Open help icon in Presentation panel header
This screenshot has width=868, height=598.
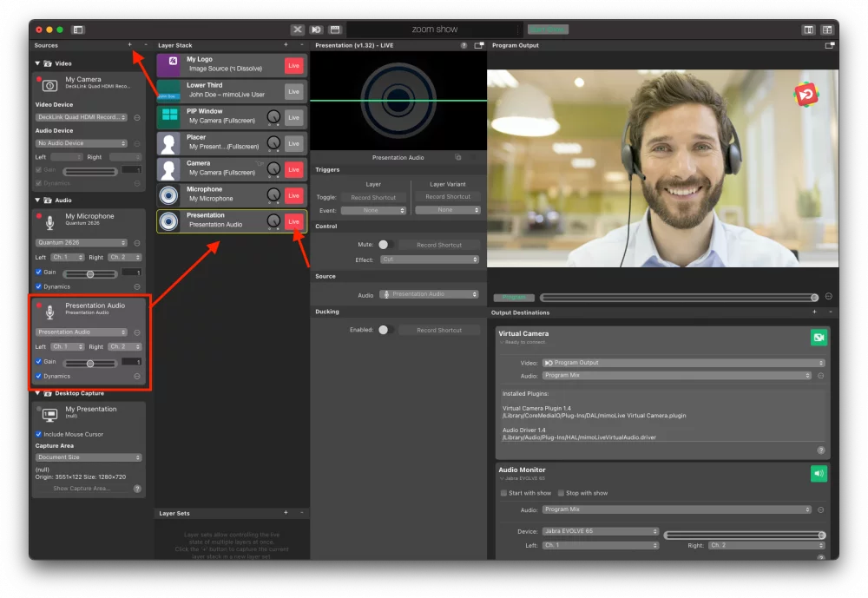(464, 45)
